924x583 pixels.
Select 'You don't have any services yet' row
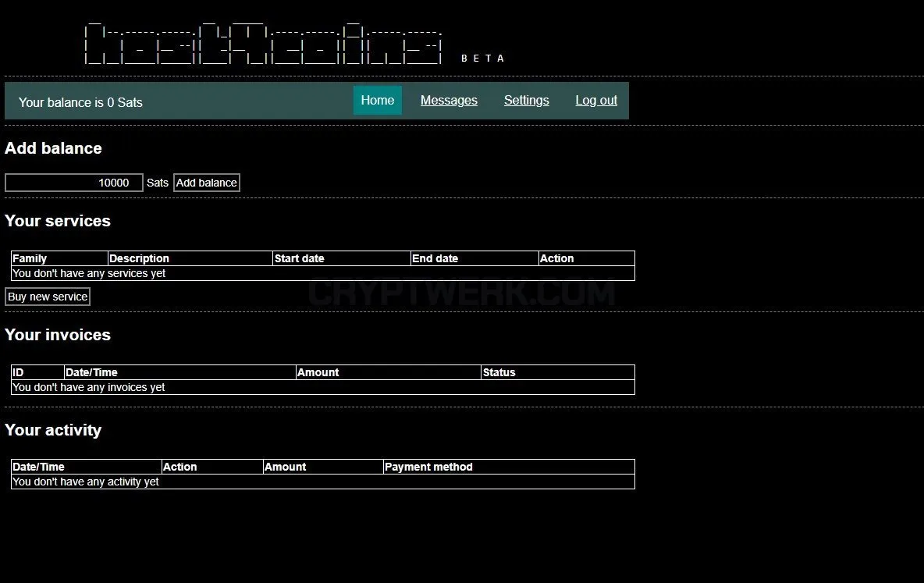(x=323, y=273)
